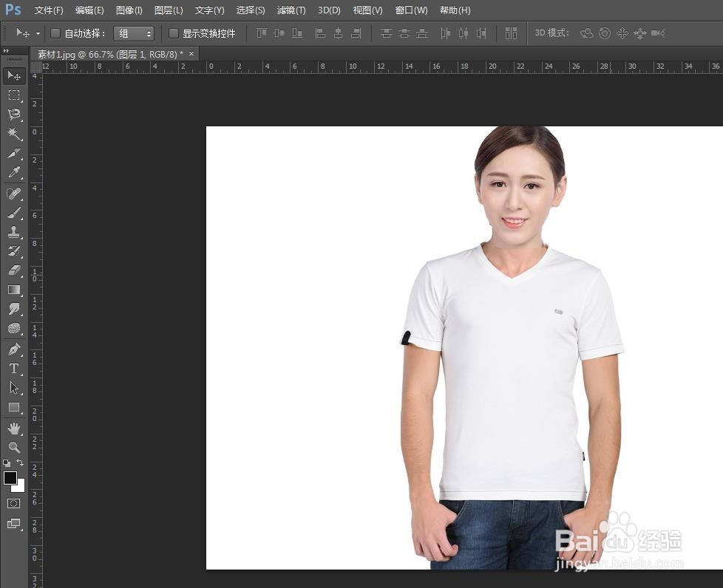This screenshot has height=588, width=723.
Task: Expand the toolbox with double-arrow
Action: pos(7,51)
